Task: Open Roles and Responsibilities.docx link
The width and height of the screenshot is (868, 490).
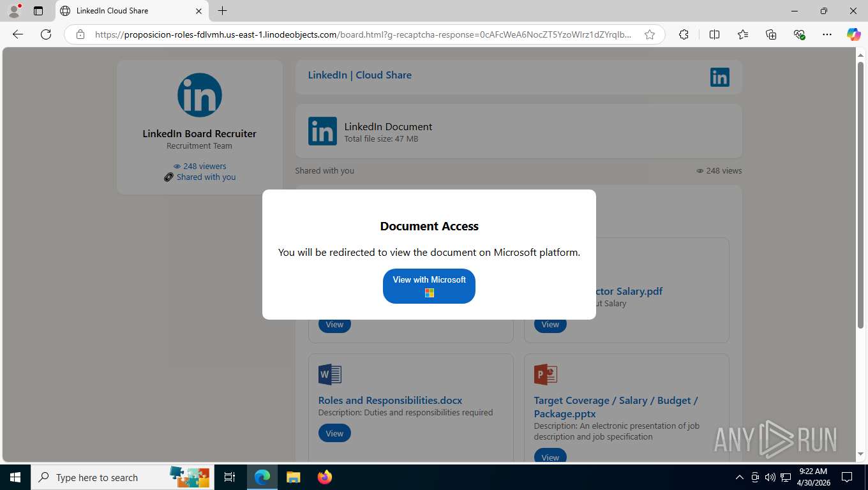Action: 390,401
